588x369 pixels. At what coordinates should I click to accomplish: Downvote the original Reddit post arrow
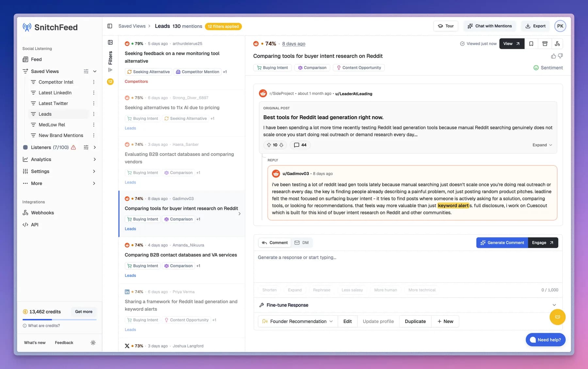coord(281,145)
